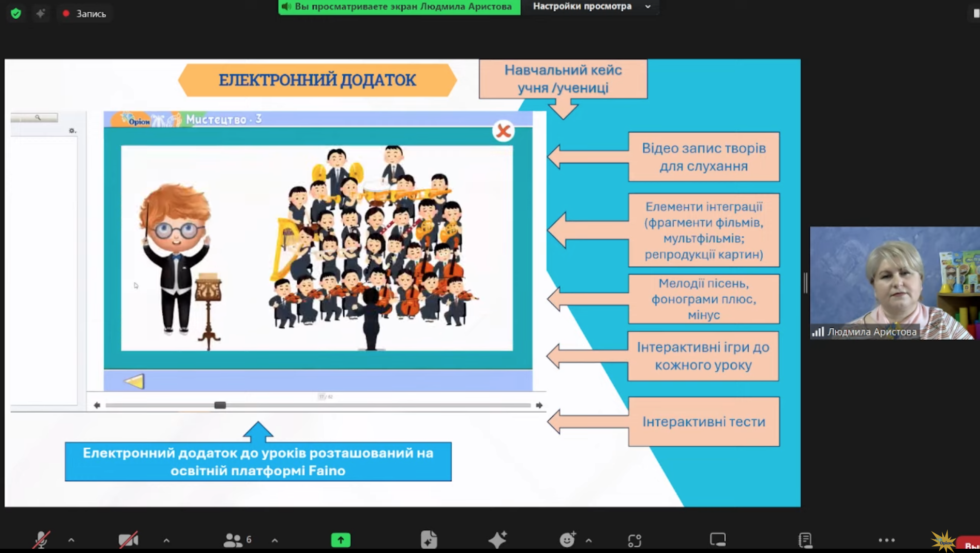Click the green encryption shield icon

pos(16,14)
